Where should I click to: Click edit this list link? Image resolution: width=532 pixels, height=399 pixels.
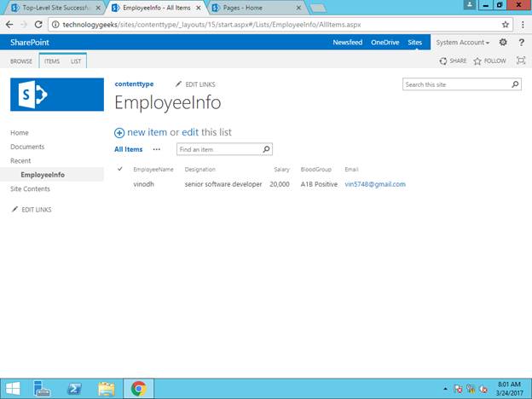190,132
